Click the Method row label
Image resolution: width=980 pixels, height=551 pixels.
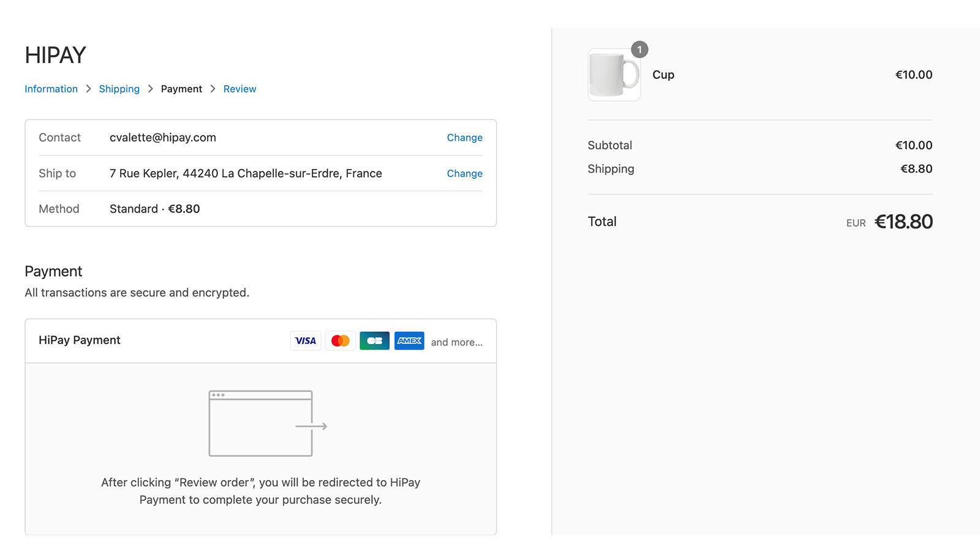pyautogui.click(x=59, y=209)
